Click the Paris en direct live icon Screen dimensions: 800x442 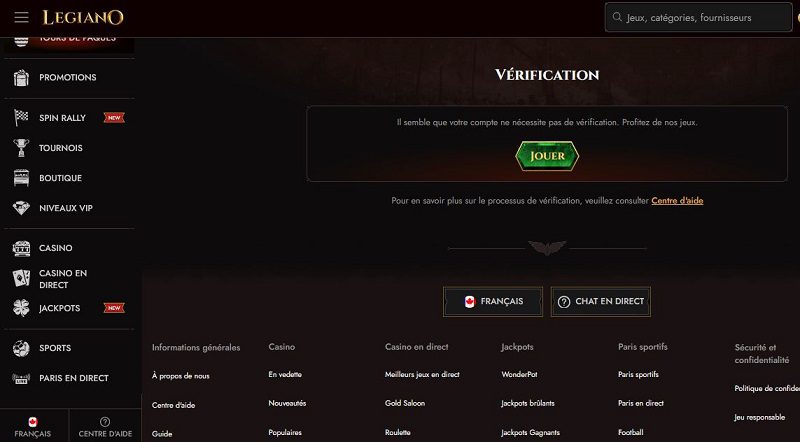click(x=21, y=378)
